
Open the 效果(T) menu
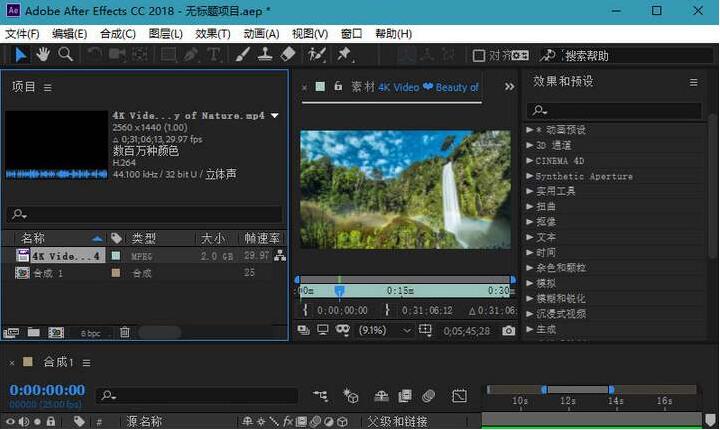(x=212, y=34)
